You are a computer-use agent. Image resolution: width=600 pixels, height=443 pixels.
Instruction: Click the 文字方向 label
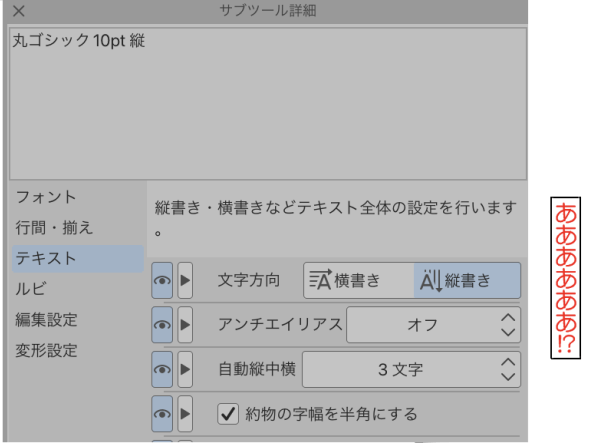point(249,280)
